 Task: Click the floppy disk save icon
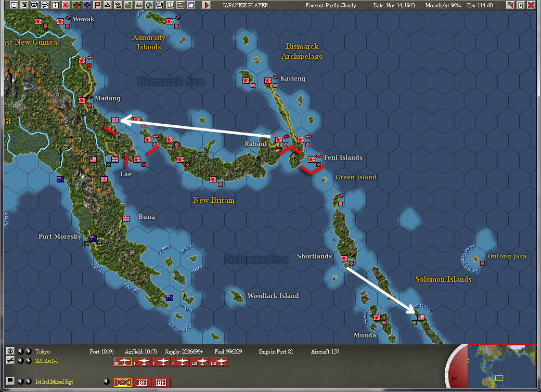(x=14, y=5)
